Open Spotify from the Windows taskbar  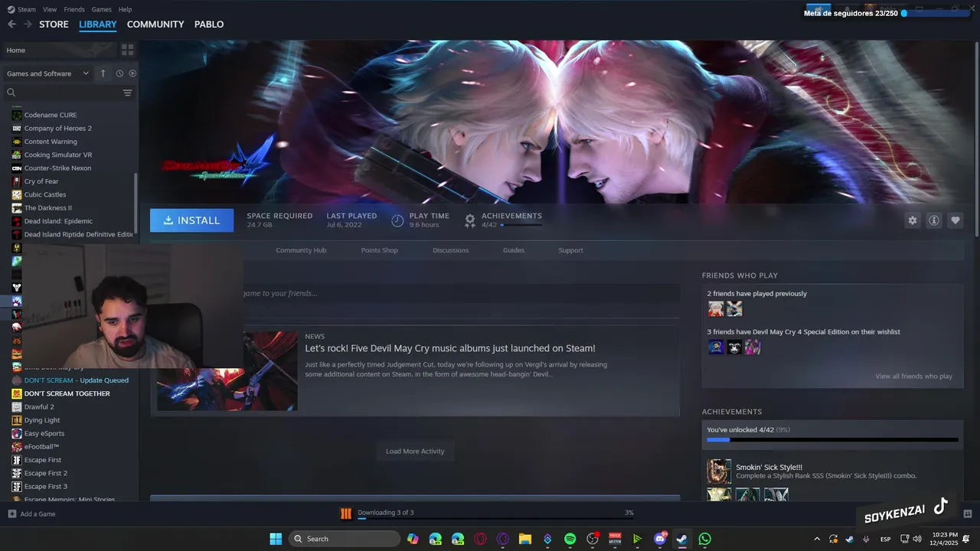[570, 539]
